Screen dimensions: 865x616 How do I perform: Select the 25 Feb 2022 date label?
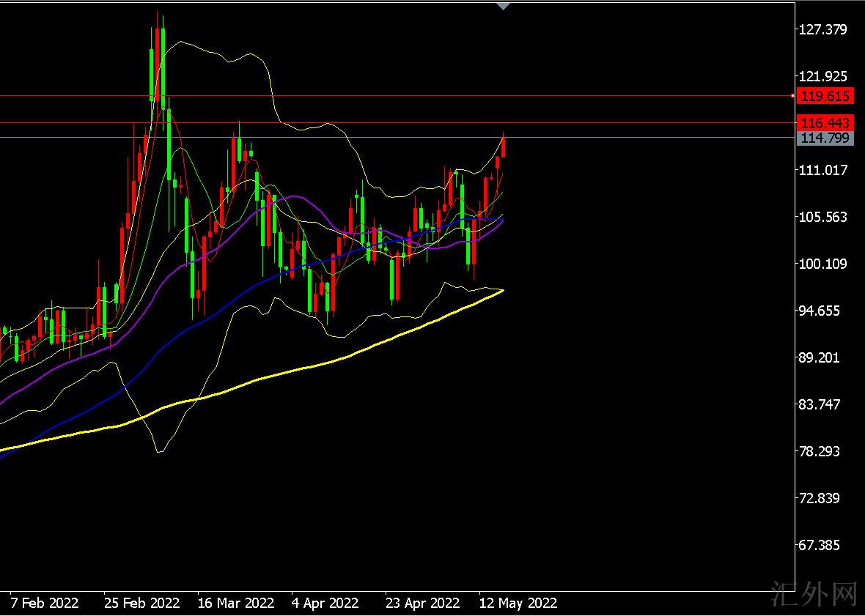coord(141,604)
